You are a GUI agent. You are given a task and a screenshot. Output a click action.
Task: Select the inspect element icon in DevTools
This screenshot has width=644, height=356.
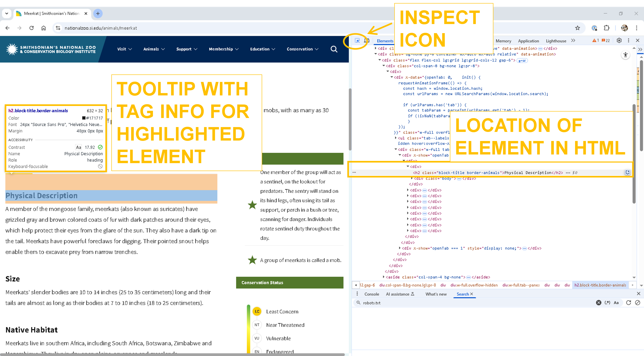click(357, 40)
